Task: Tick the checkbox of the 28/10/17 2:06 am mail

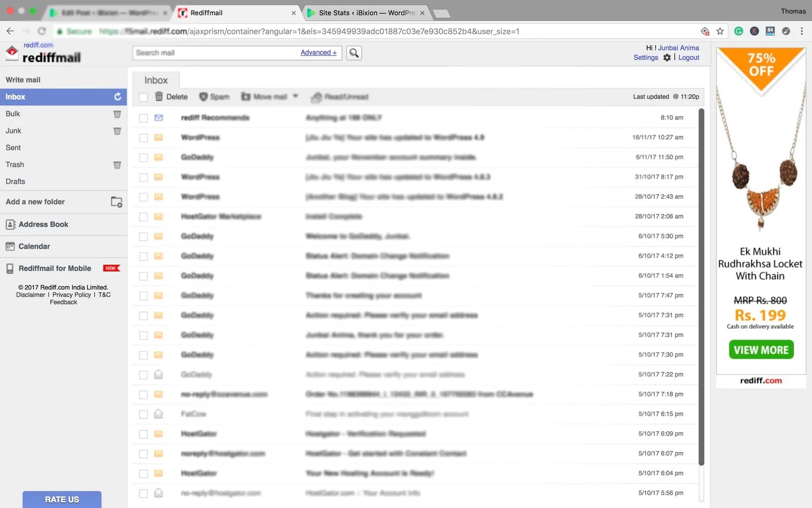Action: point(144,217)
